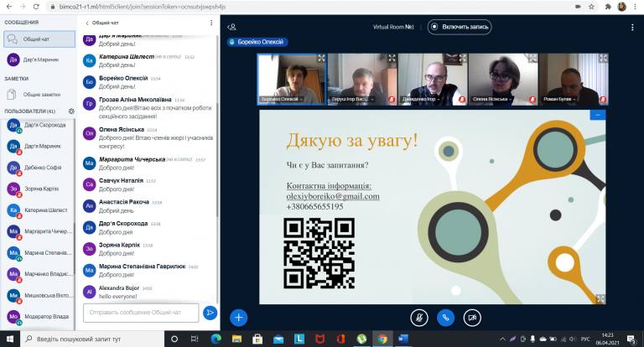Click the blue plus actions button
Image resolution: width=644 pixels, height=347 pixels.
(239, 317)
